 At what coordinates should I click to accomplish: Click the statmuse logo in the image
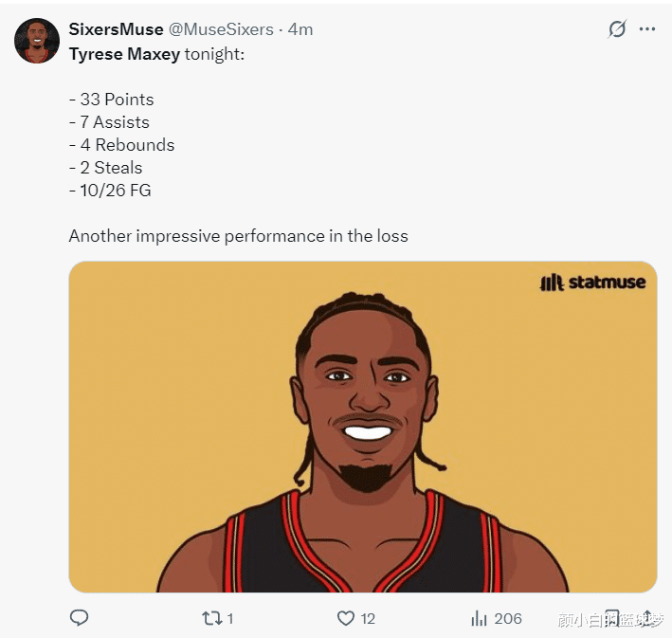tap(592, 282)
